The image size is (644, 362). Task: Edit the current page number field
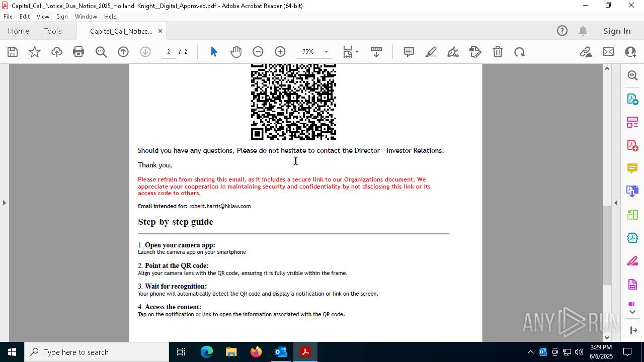click(169, 52)
